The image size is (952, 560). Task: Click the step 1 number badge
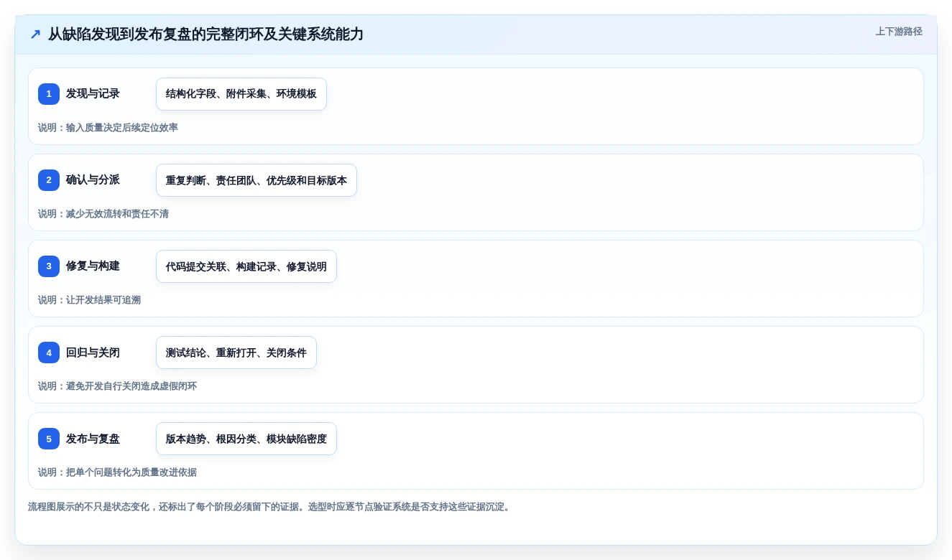pyautogui.click(x=49, y=94)
